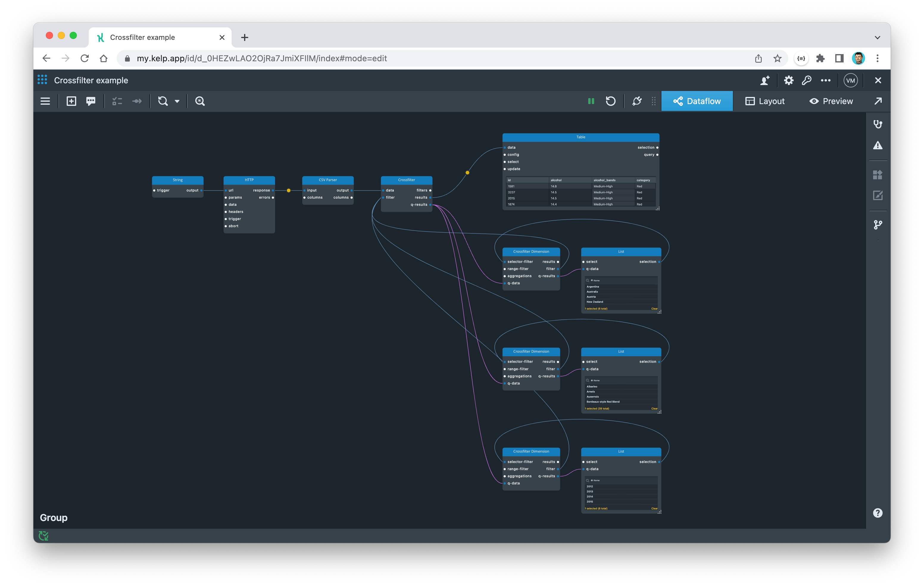924x587 pixels.
Task: Switch to the Preview tab
Action: pos(831,101)
